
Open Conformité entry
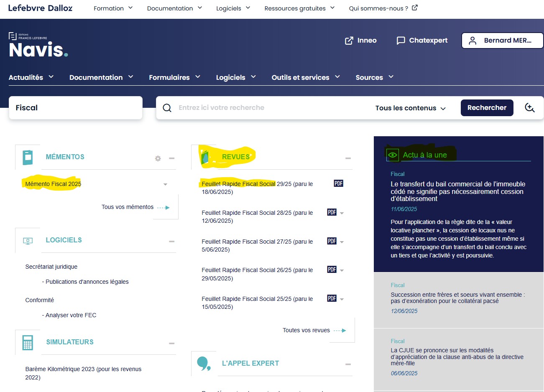pos(40,300)
